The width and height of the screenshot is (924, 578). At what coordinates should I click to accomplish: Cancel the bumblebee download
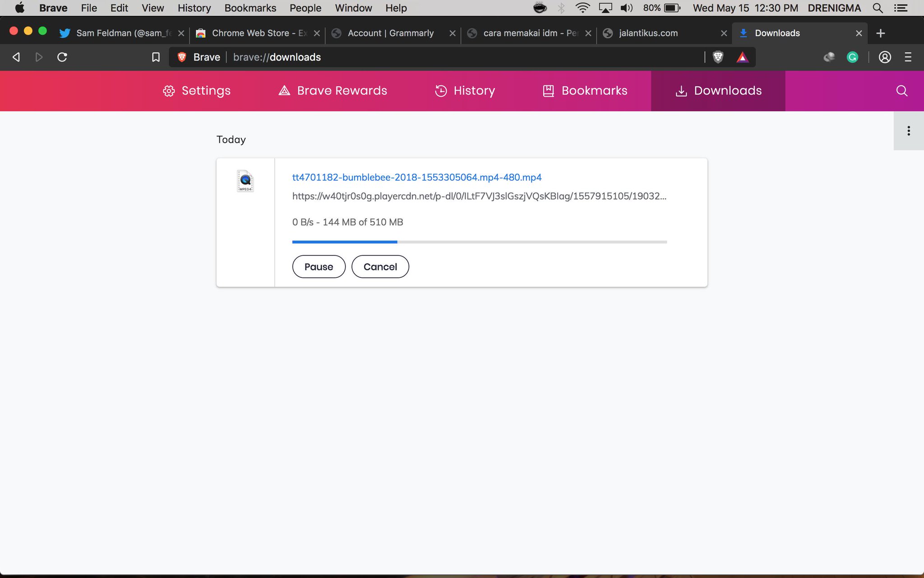point(380,266)
